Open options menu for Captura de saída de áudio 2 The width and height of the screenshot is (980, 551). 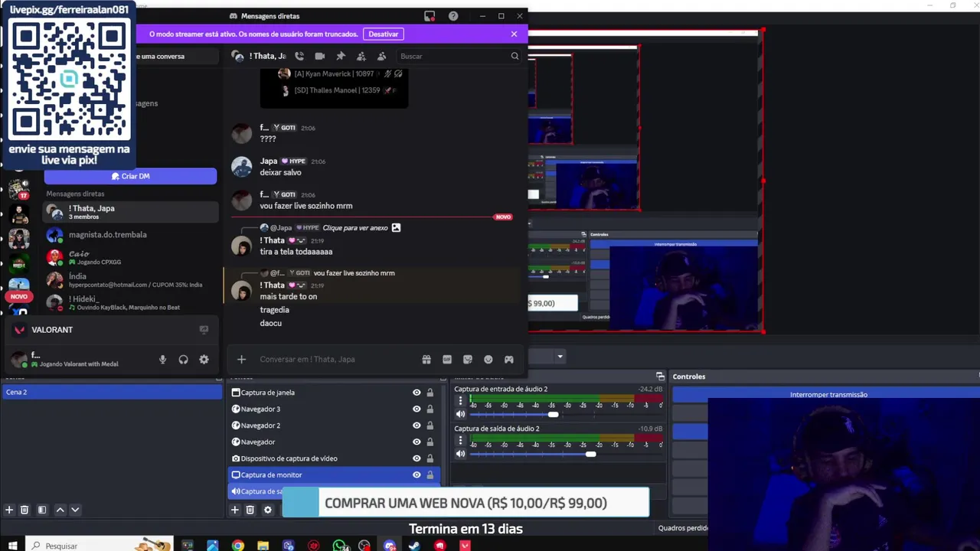(460, 441)
